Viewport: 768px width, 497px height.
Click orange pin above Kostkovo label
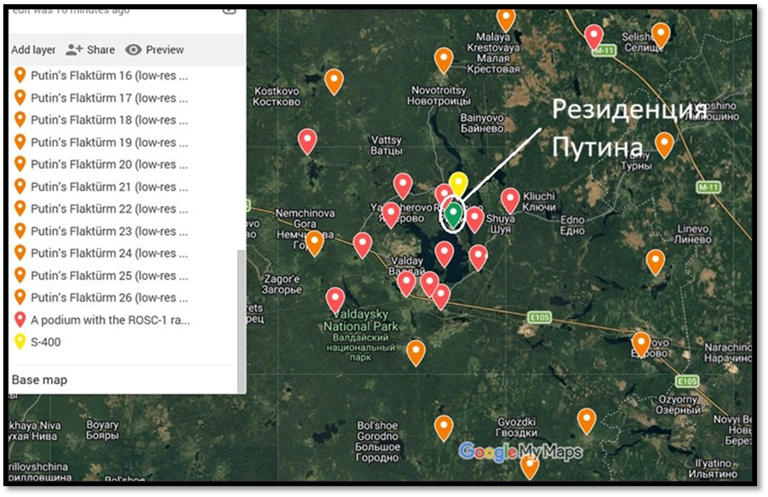coord(334,81)
